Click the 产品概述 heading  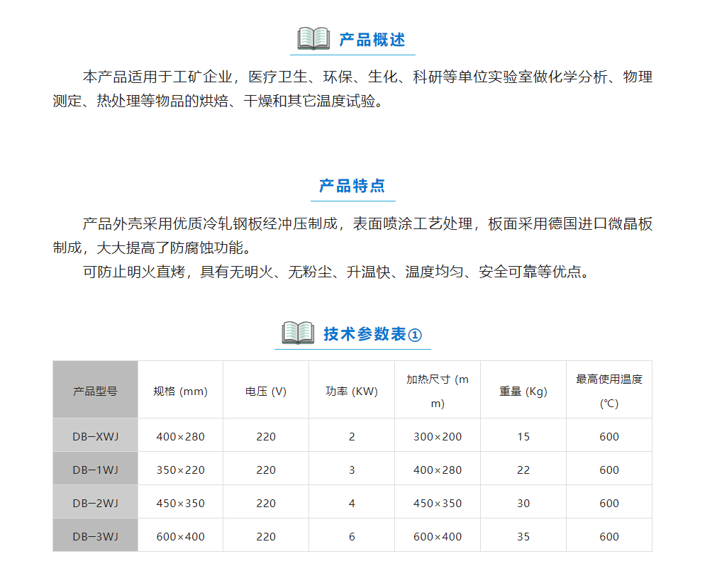pyautogui.click(x=372, y=40)
